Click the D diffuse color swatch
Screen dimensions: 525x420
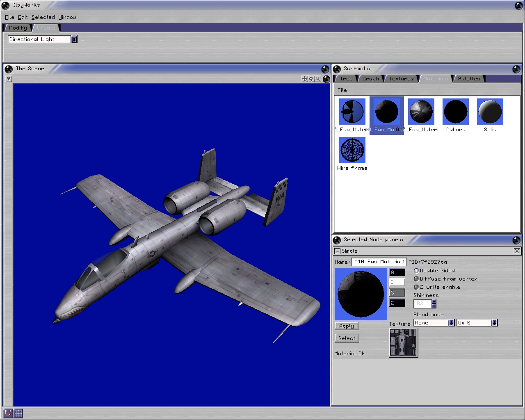pyautogui.click(x=397, y=282)
